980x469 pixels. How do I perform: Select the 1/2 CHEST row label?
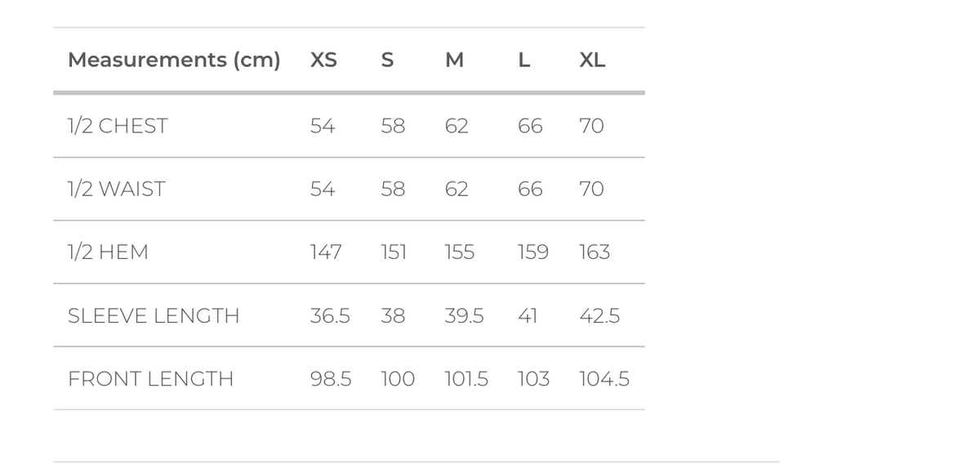pos(118,126)
